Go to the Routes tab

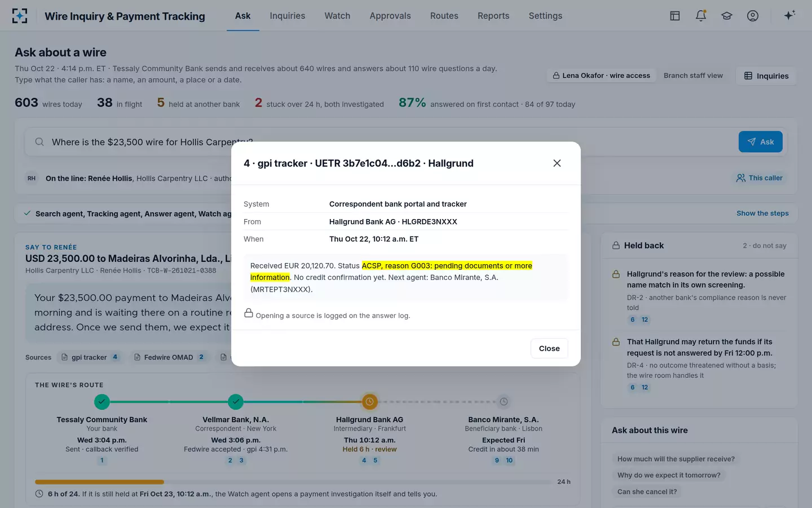(444, 16)
